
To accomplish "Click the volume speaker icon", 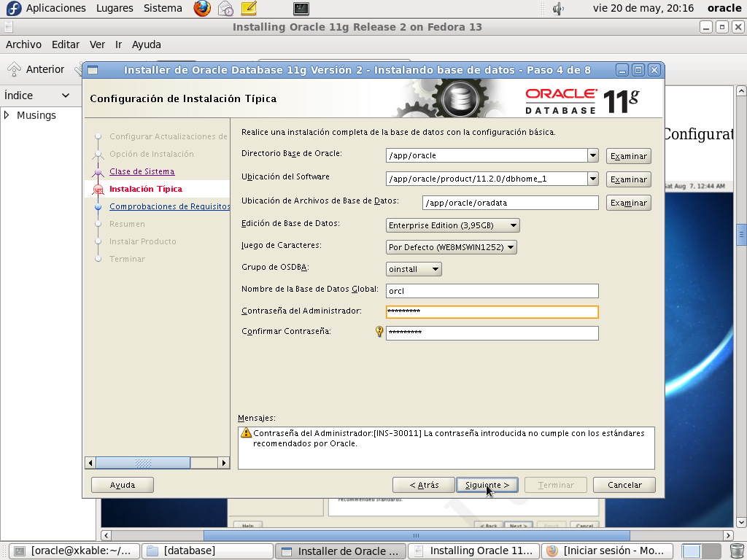I will click(x=558, y=8).
